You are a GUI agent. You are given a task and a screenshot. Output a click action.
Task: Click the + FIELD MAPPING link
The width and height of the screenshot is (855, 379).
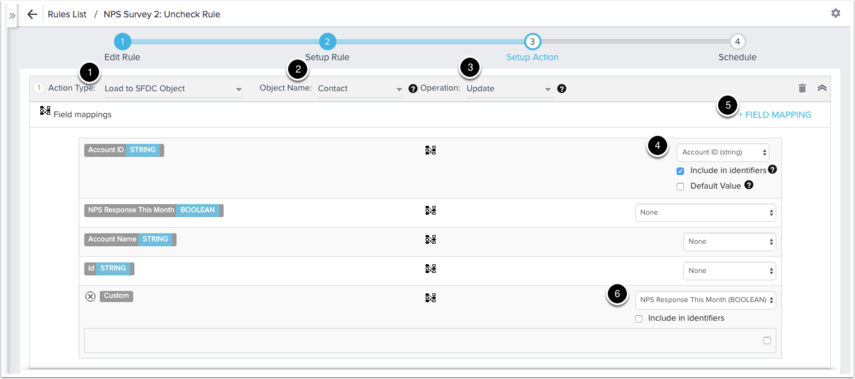775,115
